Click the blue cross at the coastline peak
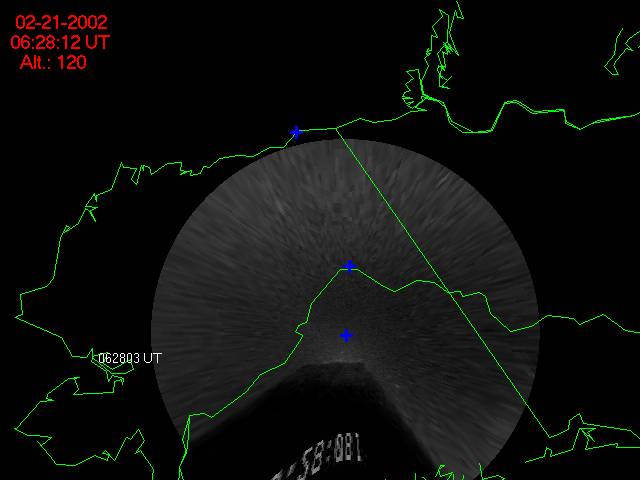 pos(349,266)
